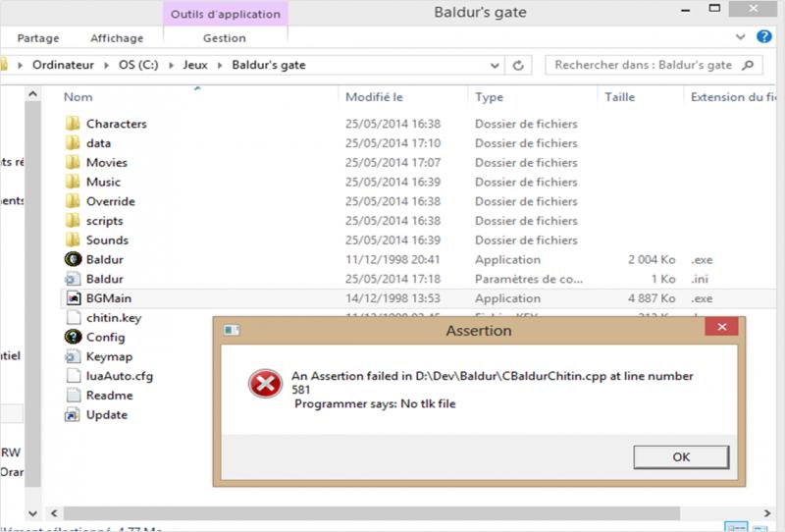Screen dimensions: 785x532
Task: Open the Characters folder icon
Action: coord(73,124)
